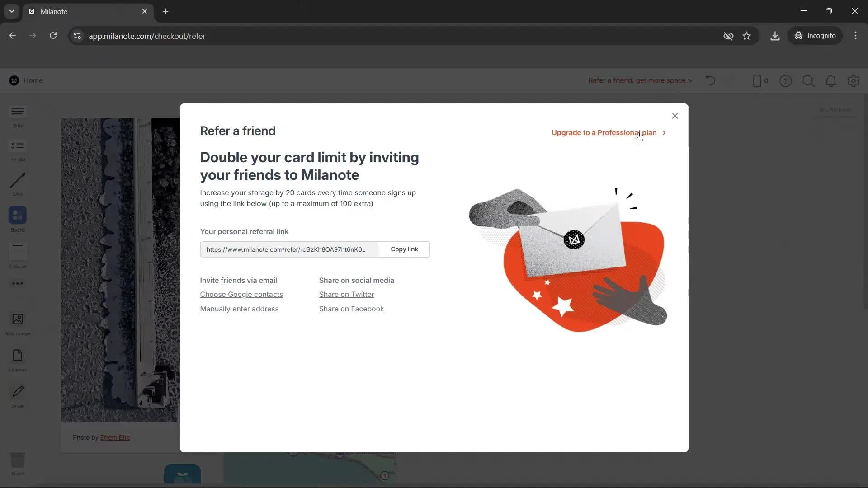Screen dimensions: 868x488
Task: Open Choose Google contacts link
Action: (241, 295)
